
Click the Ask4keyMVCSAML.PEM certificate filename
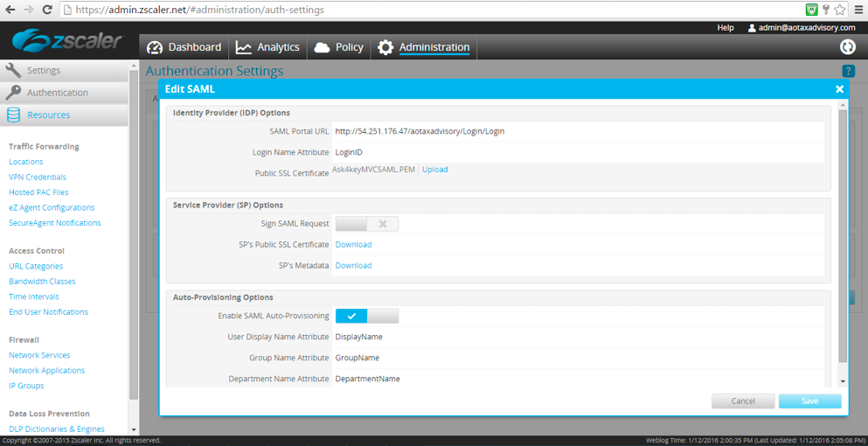(x=373, y=169)
